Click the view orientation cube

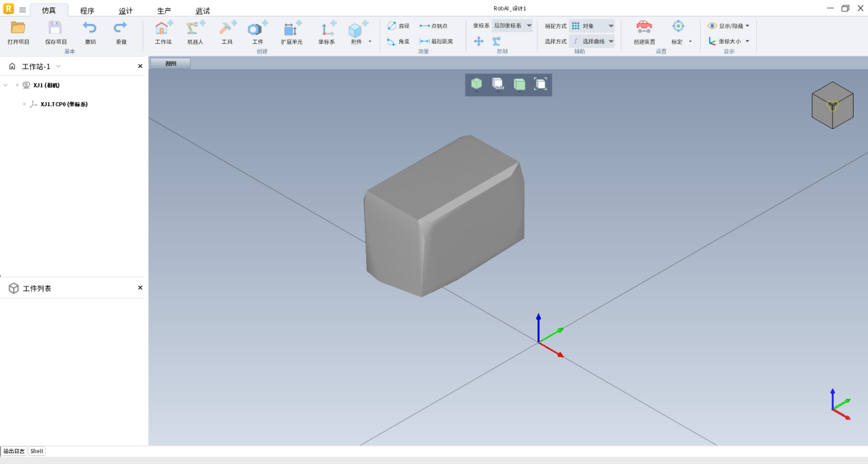coord(832,105)
